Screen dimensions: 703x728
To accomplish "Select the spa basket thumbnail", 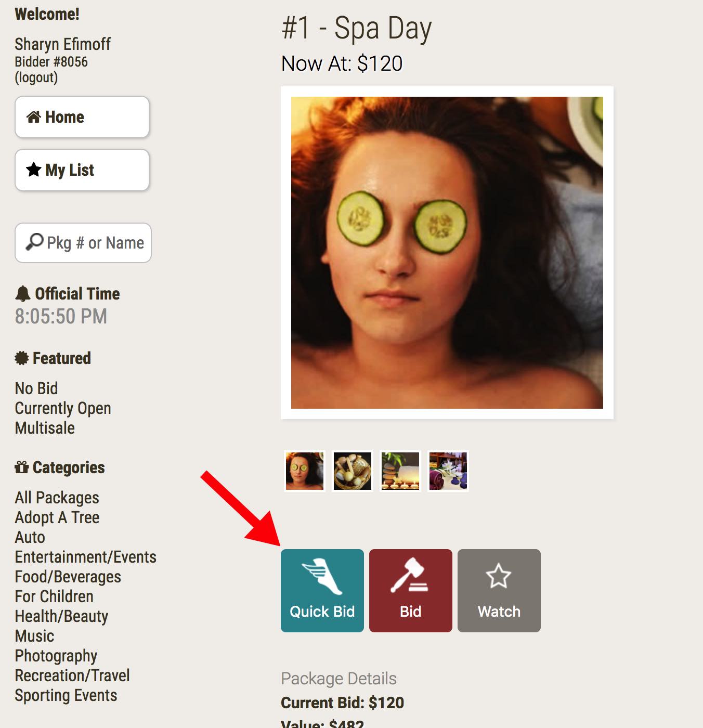I will tap(353, 471).
